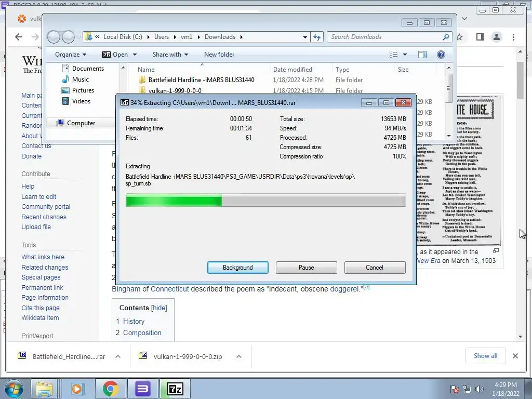The image size is (532, 399).
Task: Toggle the Explorer preview pane icon
Action: (x=422, y=54)
